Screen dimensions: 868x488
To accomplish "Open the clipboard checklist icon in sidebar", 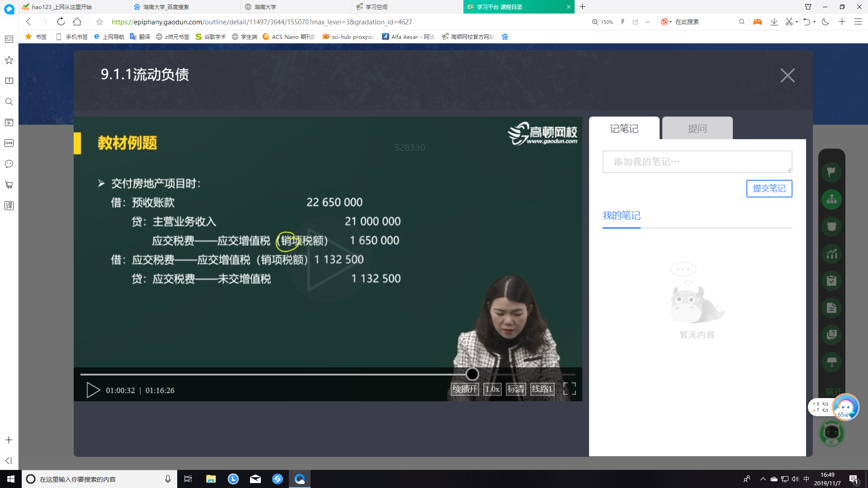I will click(x=831, y=281).
